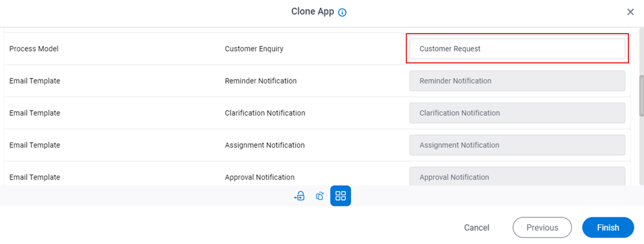The height and width of the screenshot is (244, 644).
Task: Select the Clarification Notification source name text
Action: (265, 113)
